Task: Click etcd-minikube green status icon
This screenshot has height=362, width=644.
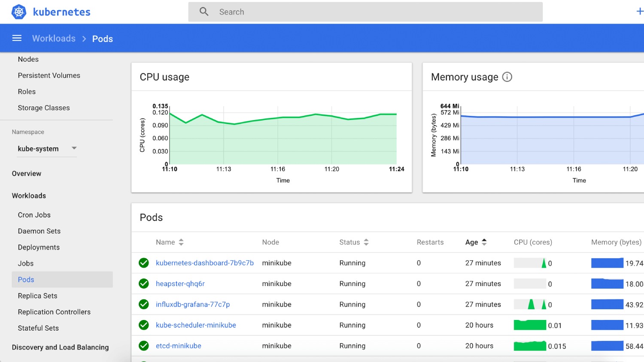Action: click(144, 346)
